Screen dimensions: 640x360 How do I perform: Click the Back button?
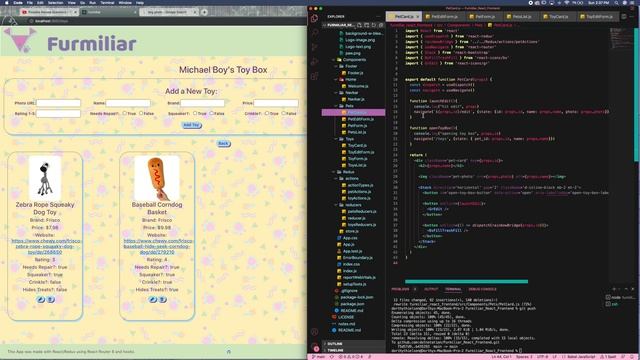click(x=223, y=144)
